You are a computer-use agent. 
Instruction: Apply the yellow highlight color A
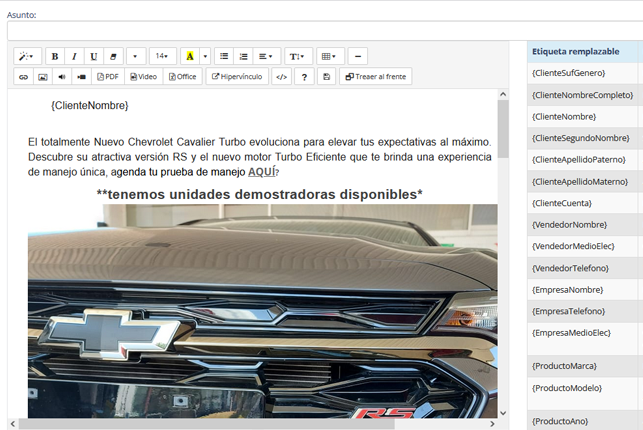190,56
